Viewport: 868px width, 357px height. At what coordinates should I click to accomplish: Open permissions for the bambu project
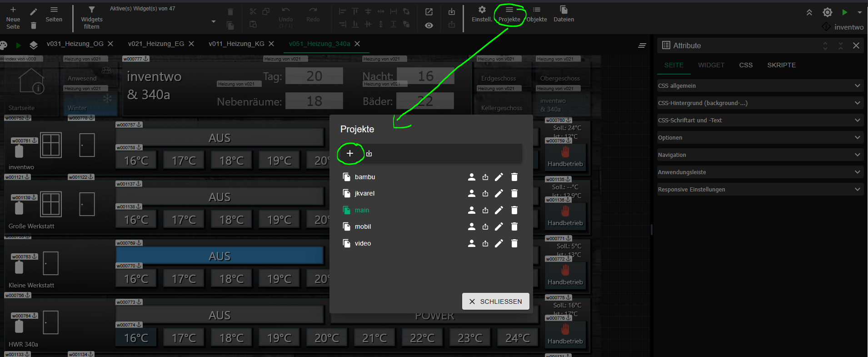pyautogui.click(x=472, y=177)
